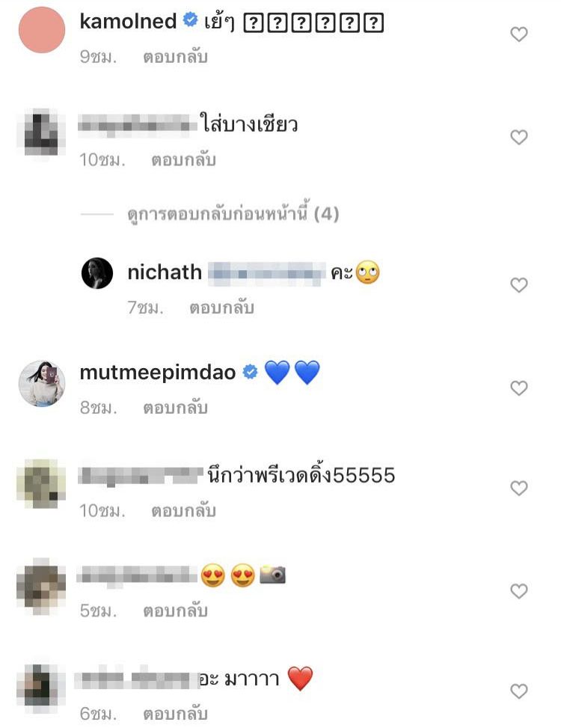Image resolution: width=561 pixels, height=728 pixels.
Task: Open nichath's dark avatar thumbnail
Action: click(97, 273)
